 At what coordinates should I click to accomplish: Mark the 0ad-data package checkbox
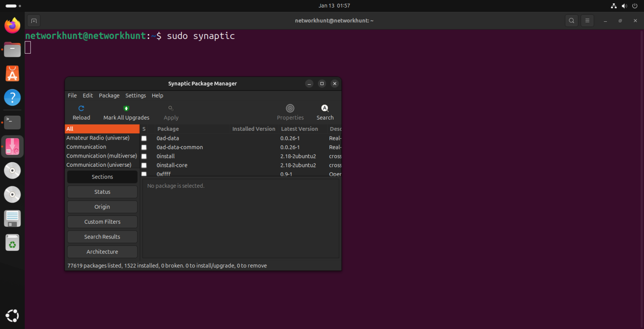(144, 138)
